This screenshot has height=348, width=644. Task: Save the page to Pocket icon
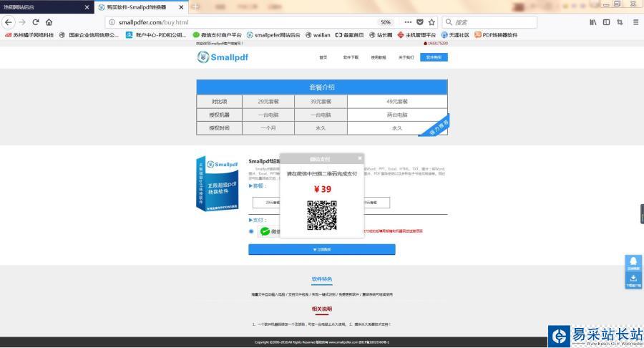[x=420, y=22]
